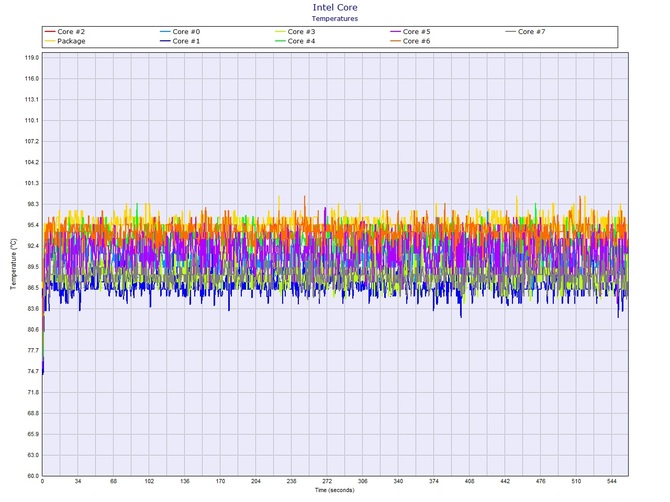The image size is (670, 502).
Task: Click the 119.0 value on y-axis
Action: 32,57
